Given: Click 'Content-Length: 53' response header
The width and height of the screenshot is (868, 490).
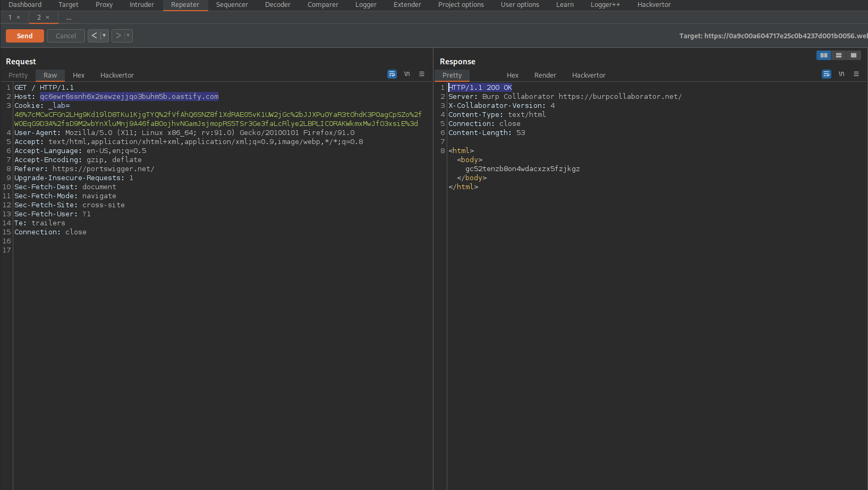Looking at the screenshot, I should point(487,133).
